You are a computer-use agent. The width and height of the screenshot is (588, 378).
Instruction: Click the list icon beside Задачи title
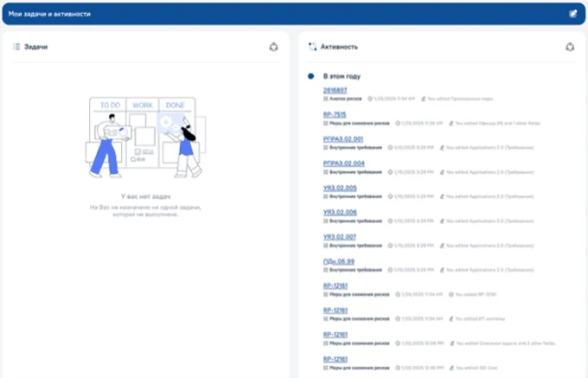16,47
